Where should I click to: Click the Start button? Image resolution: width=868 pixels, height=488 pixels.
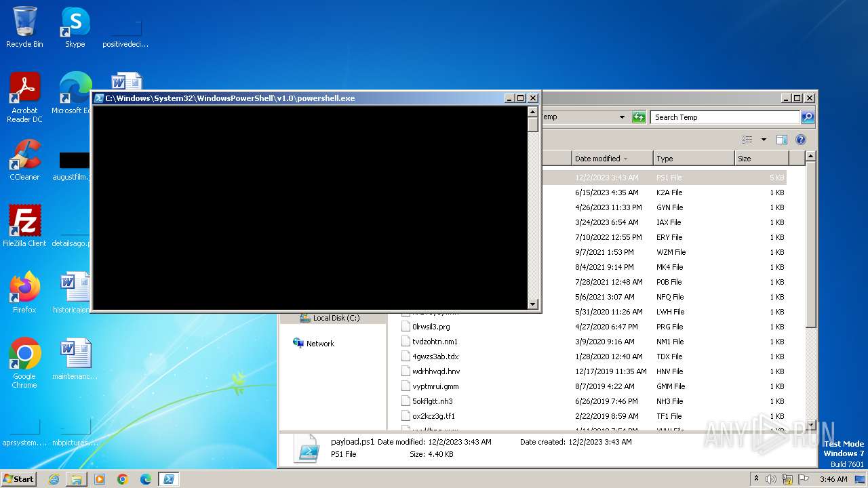(19, 479)
